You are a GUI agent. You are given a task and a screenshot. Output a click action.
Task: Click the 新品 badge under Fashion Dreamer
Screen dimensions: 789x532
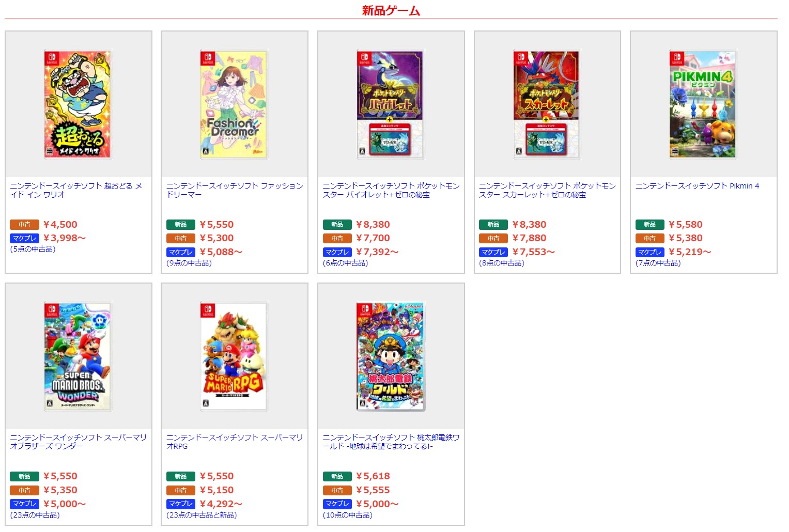tap(181, 225)
